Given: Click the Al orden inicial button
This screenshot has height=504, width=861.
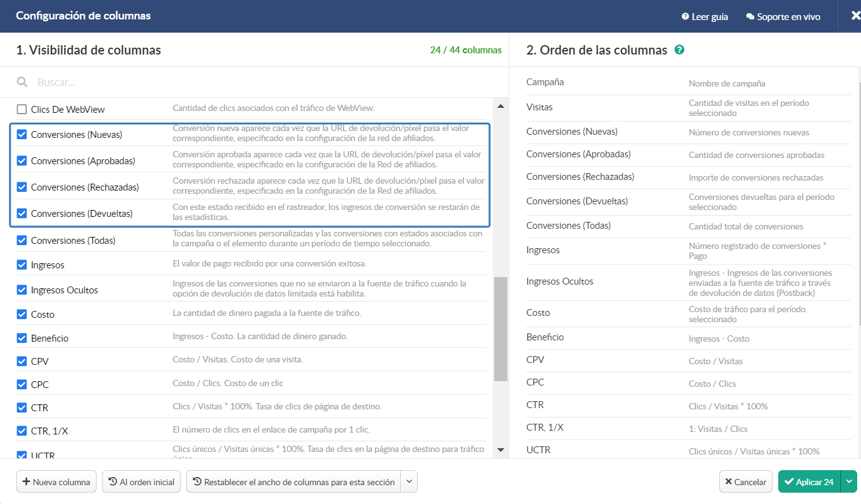Looking at the screenshot, I should tap(142, 482).
